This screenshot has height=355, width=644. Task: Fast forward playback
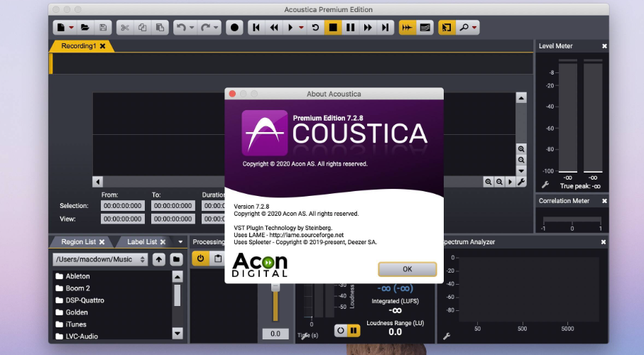368,28
